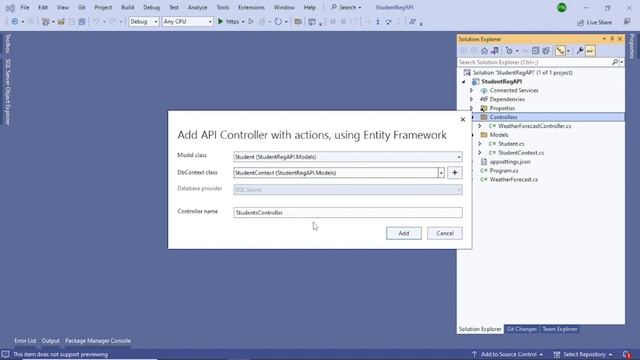
Task: Open the Tools menu
Action: point(222,7)
